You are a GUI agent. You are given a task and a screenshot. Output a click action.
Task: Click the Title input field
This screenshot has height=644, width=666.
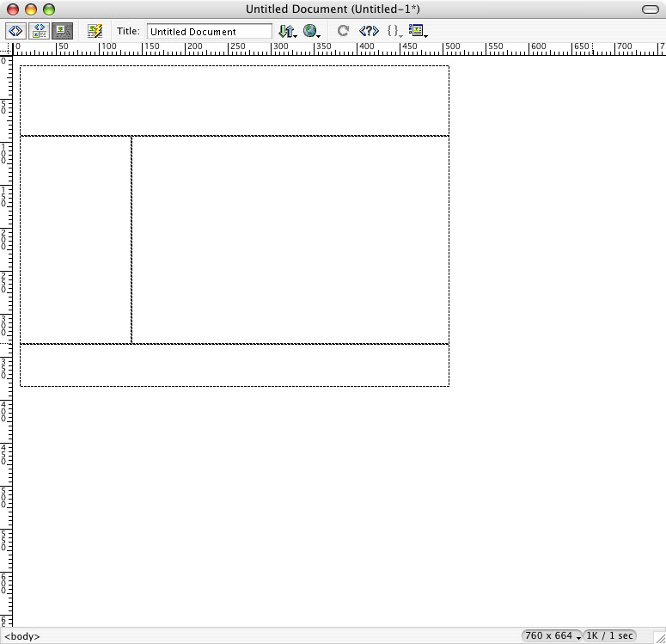210,32
